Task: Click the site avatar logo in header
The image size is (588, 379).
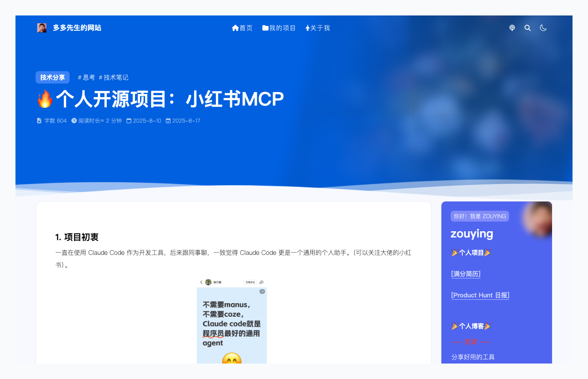Action: [42, 28]
